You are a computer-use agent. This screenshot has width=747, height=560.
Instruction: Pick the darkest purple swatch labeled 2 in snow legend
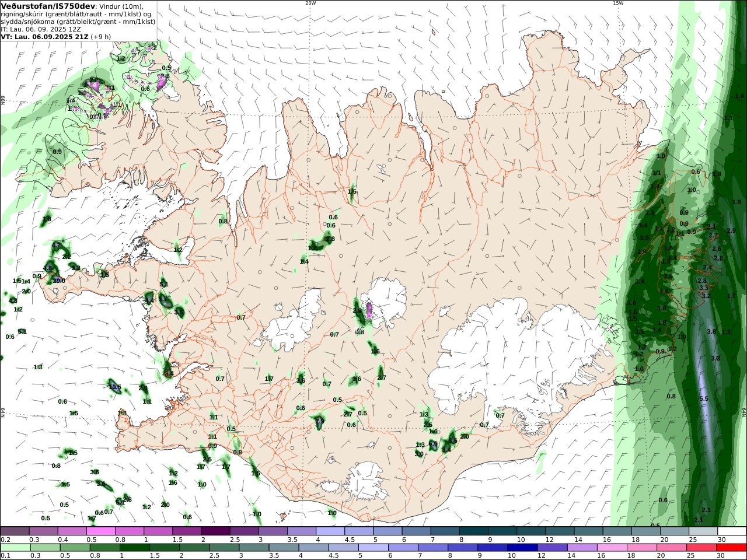215,531
